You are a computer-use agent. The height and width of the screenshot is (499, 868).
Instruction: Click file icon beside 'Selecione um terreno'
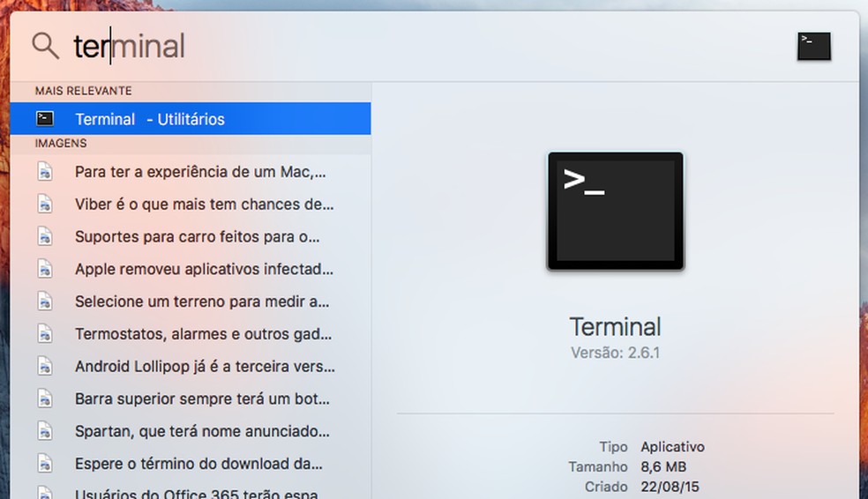45,302
